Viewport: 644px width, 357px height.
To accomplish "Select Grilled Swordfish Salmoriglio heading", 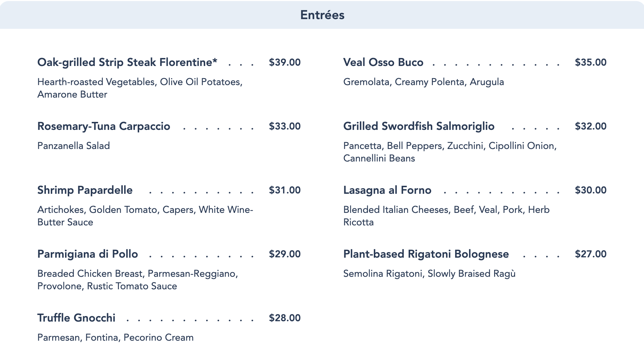I will click(x=419, y=126).
